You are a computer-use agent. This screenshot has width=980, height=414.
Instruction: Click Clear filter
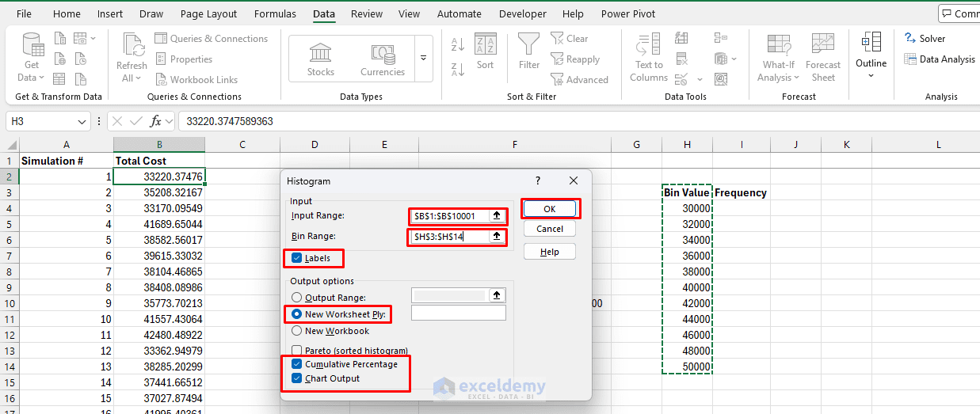click(x=569, y=38)
